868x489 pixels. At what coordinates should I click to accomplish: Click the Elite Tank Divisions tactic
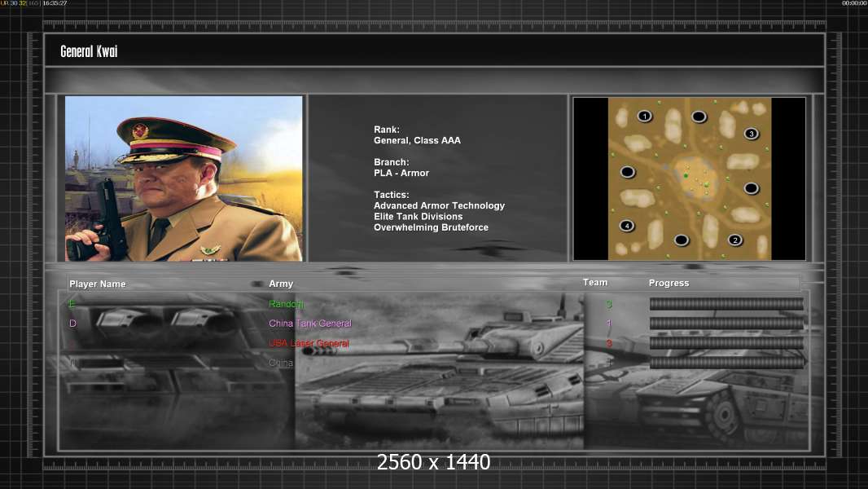418,217
